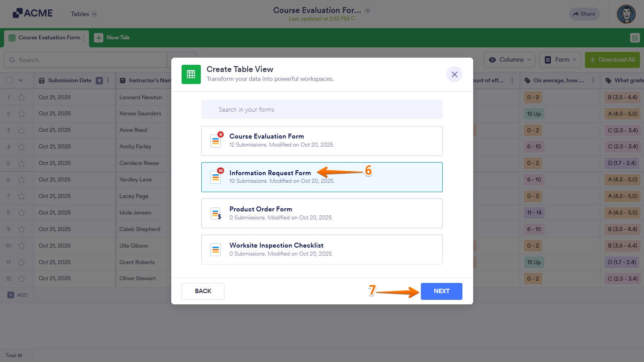Select Information Request Form in the dialog list
Viewport: 644px width, 362px height.
click(x=322, y=177)
